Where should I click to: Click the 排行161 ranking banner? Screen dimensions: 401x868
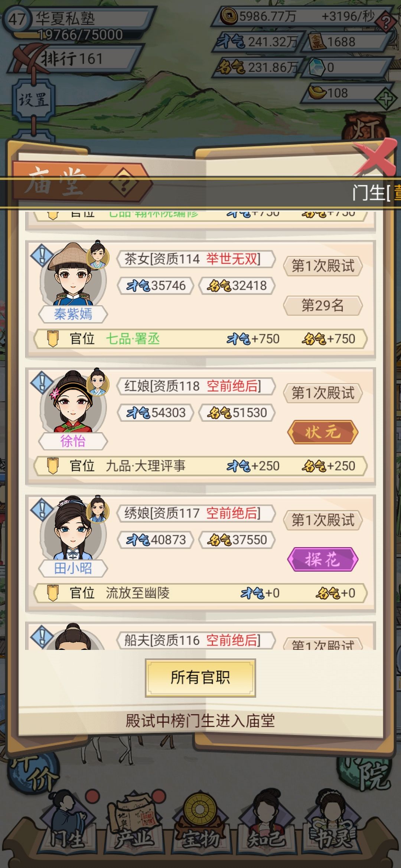point(72,59)
